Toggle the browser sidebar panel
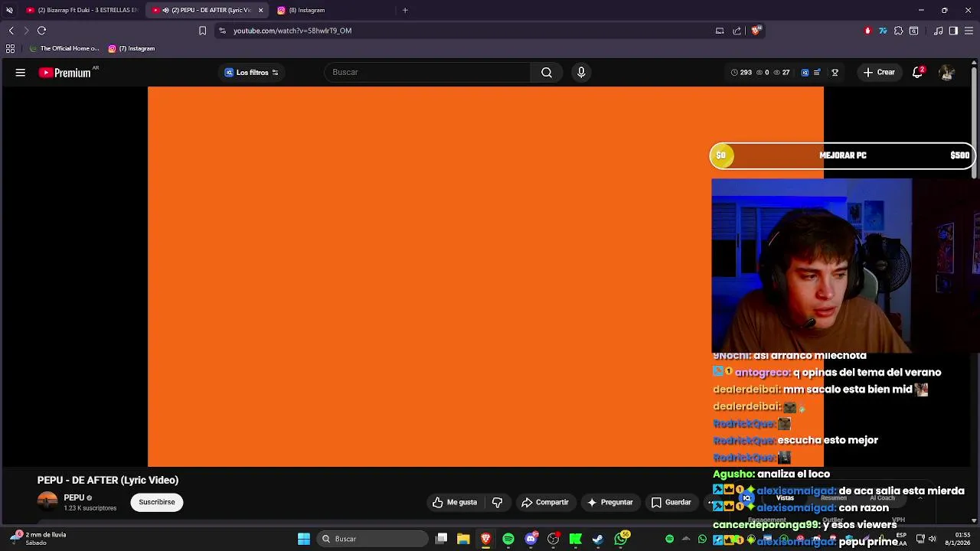The height and width of the screenshot is (551, 980). pyautogui.click(x=953, y=31)
